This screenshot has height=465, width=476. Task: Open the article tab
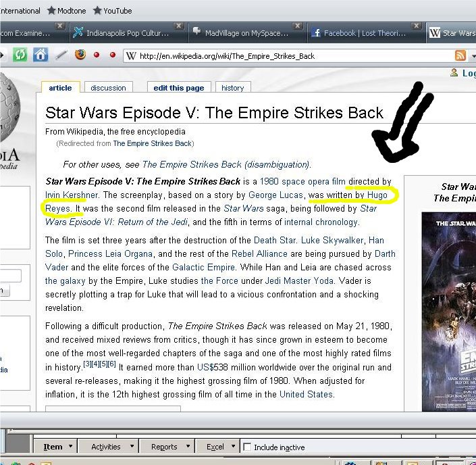[60, 88]
